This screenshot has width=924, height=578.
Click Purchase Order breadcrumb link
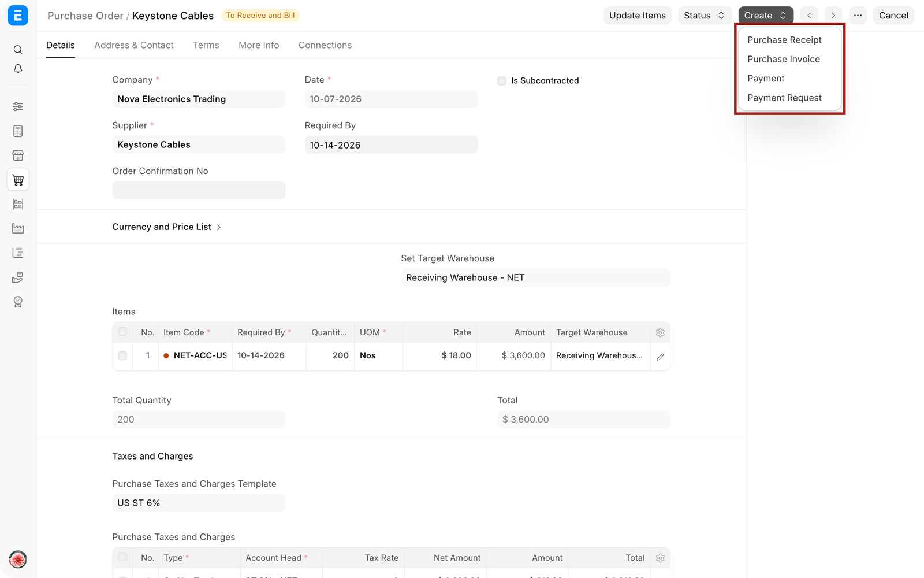[85, 16]
